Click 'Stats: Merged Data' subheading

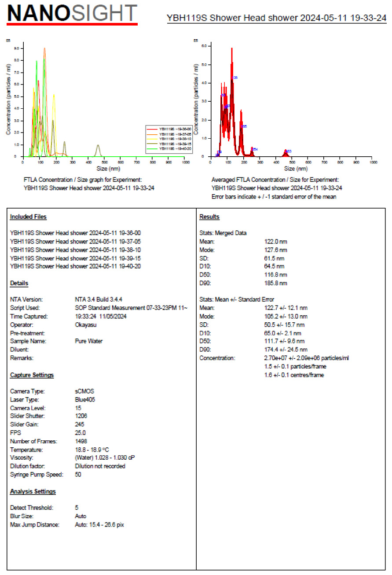click(223, 233)
